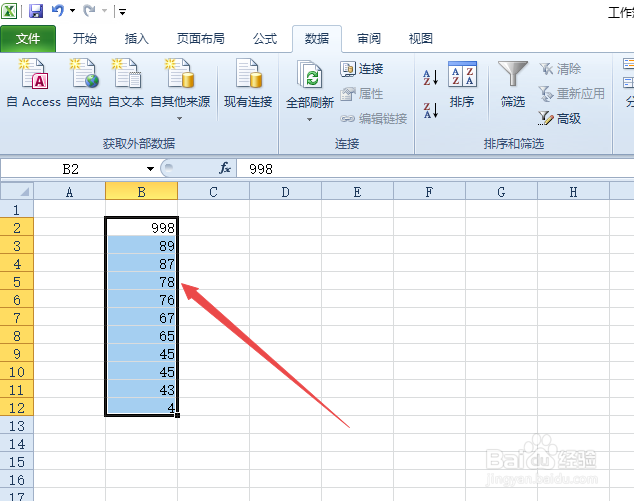The width and height of the screenshot is (634, 501).
Task: Click the formula bar showing 998
Action: (x=435, y=169)
